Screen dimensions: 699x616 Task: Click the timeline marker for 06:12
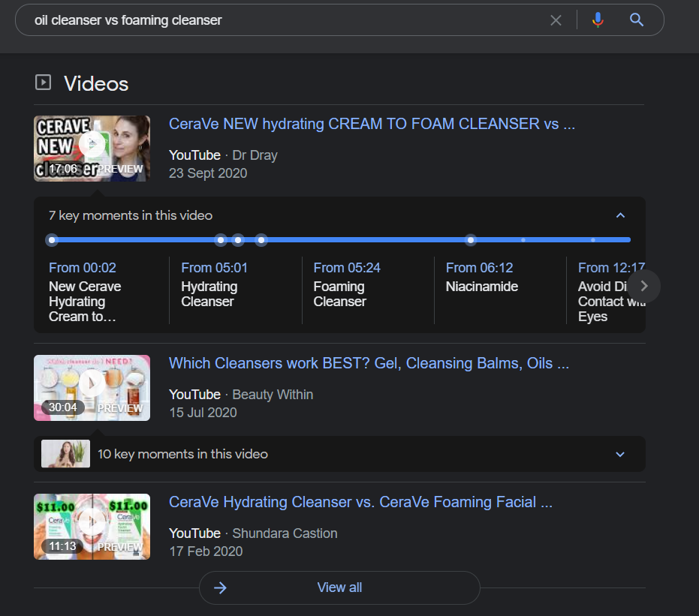[261, 240]
